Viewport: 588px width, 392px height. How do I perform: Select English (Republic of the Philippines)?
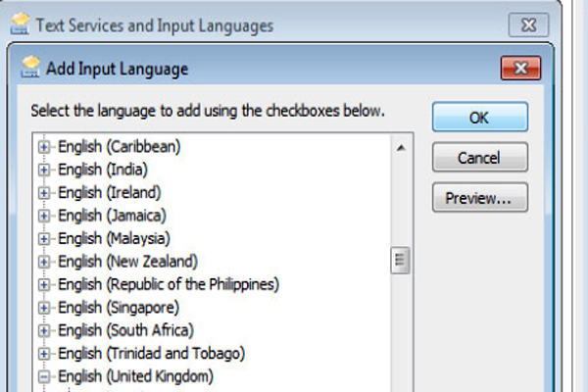point(169,284)
